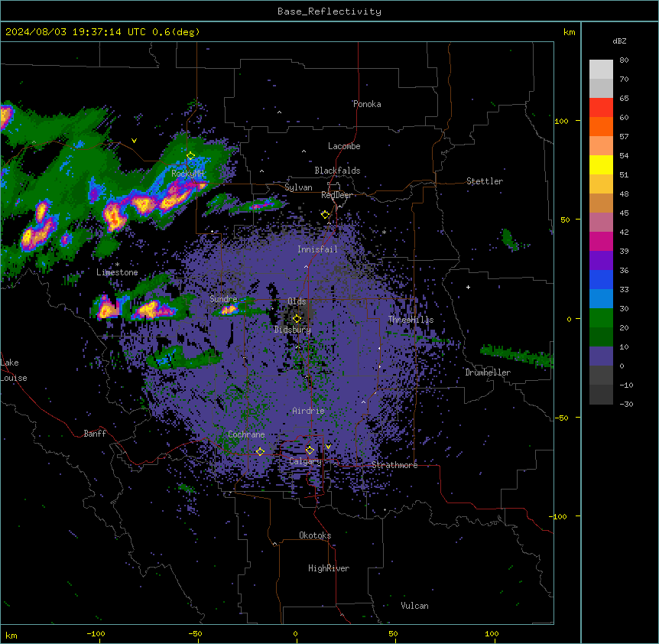The height and width of the screenshot is (644, 659).
Task: Click the RockyMH label
Action: pos(187,173)
